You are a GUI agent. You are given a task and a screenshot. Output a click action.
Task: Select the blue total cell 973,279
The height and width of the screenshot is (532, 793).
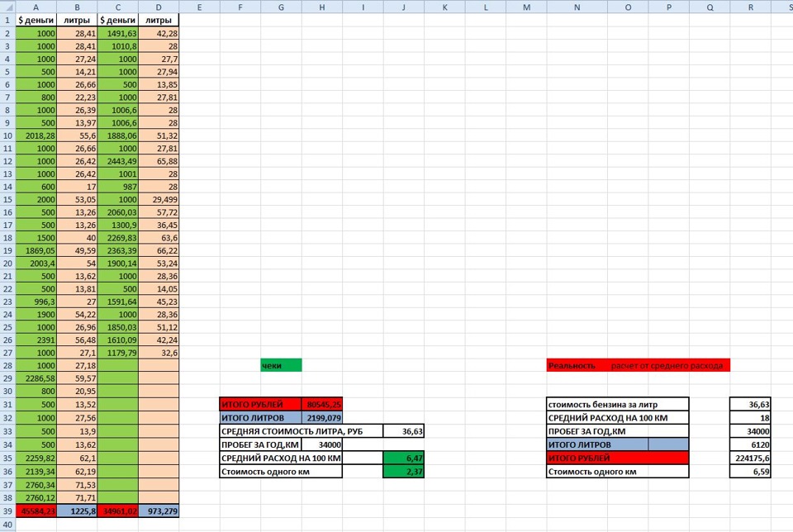159,511
